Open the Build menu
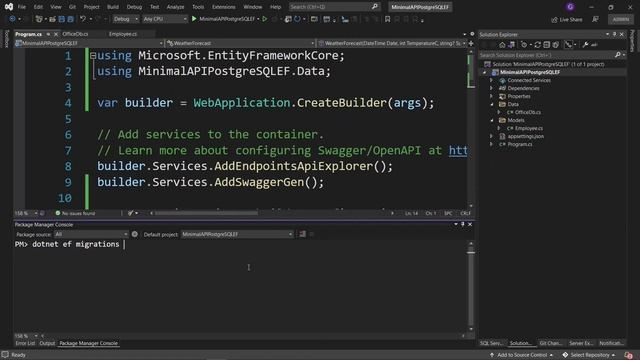The height and width of the screenshot is (360, 640). (113, 7)
